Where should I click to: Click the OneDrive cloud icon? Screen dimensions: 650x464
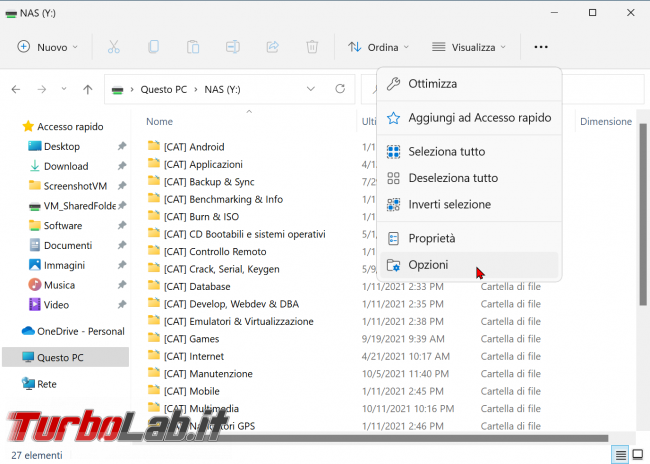[28, 331]
